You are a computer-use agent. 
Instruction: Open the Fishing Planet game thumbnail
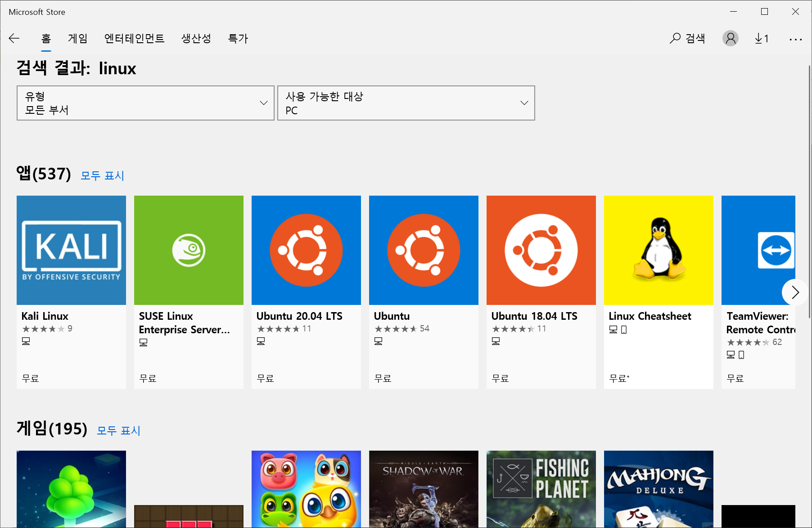(x=541, y=489)
